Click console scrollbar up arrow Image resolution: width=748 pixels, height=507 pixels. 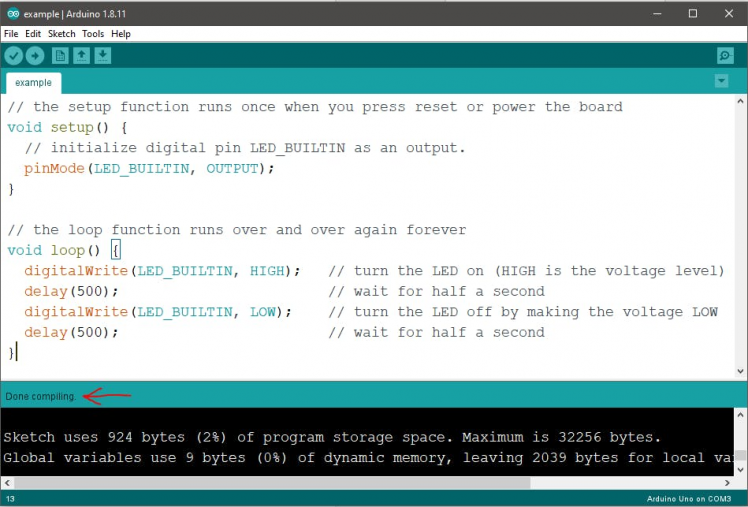pyautogui.click(x=740, y=415)
